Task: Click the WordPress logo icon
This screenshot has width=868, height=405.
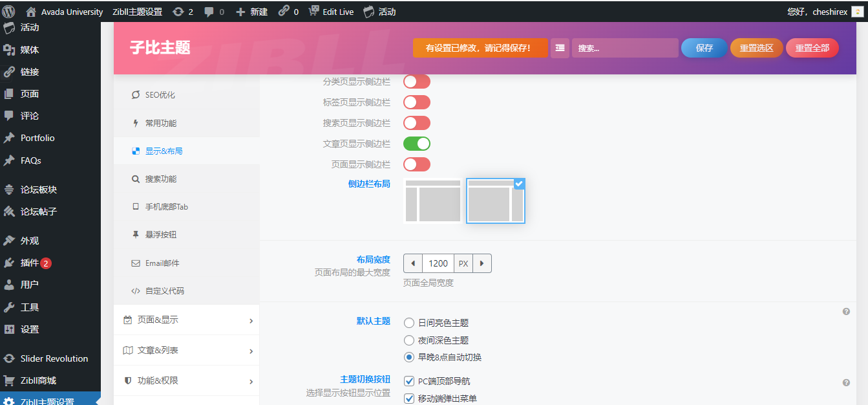Action: point(9,12)
